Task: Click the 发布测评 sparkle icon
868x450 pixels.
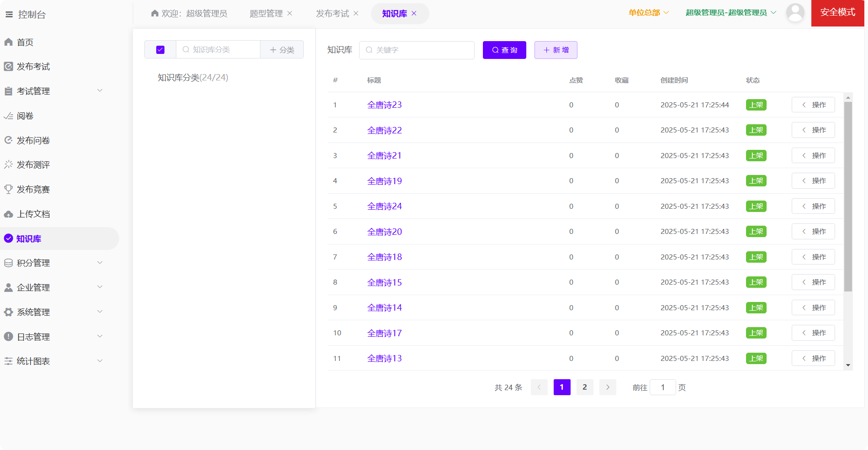Action: pos(8,164)
